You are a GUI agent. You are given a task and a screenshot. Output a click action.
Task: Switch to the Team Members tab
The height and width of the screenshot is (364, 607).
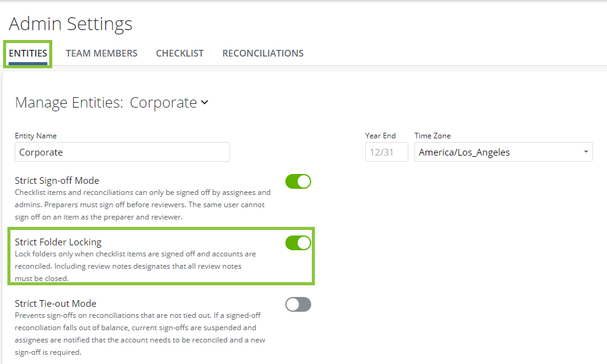pyautogui.click(x=101, y=53)
